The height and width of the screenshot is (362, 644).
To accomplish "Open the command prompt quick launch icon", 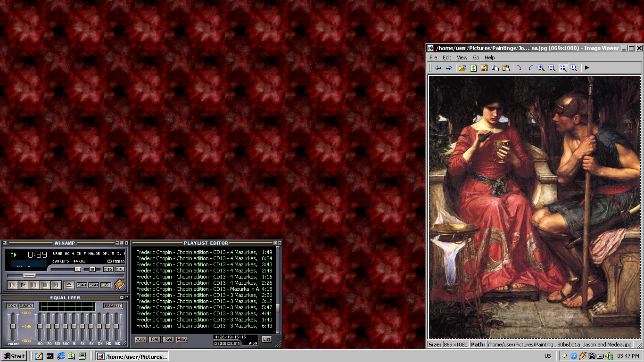I will point(50,356).
